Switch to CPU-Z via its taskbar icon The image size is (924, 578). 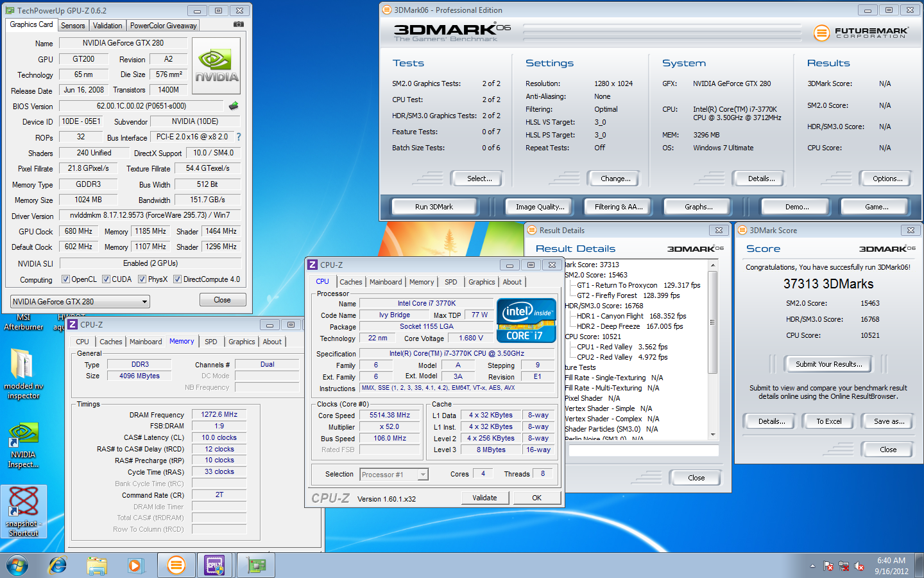point(215,565)
